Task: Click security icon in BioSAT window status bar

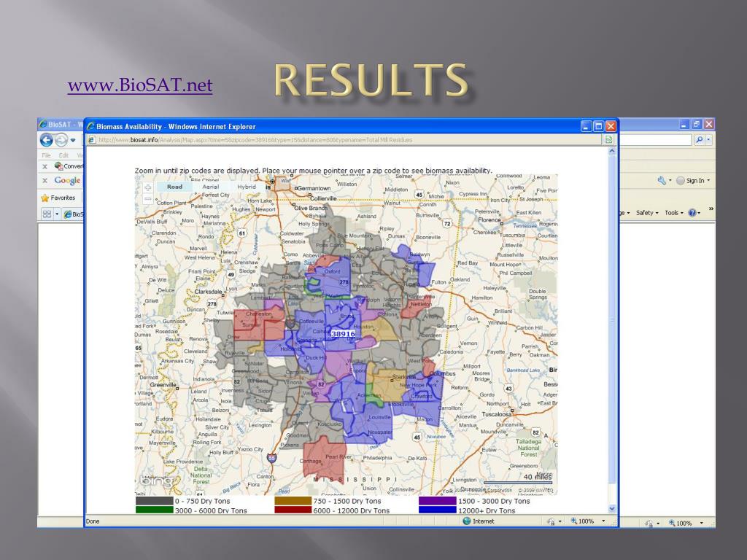Action: pos(649,524)
